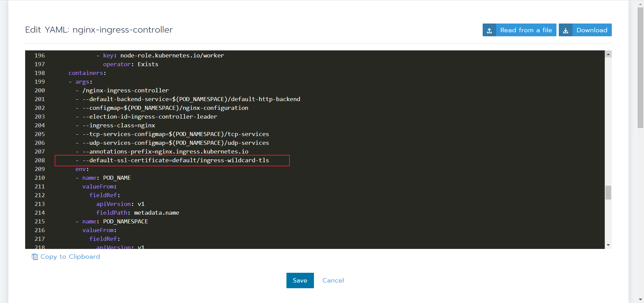
Task: Click the editor scrollbar up arrow
Action: [608, 54]
